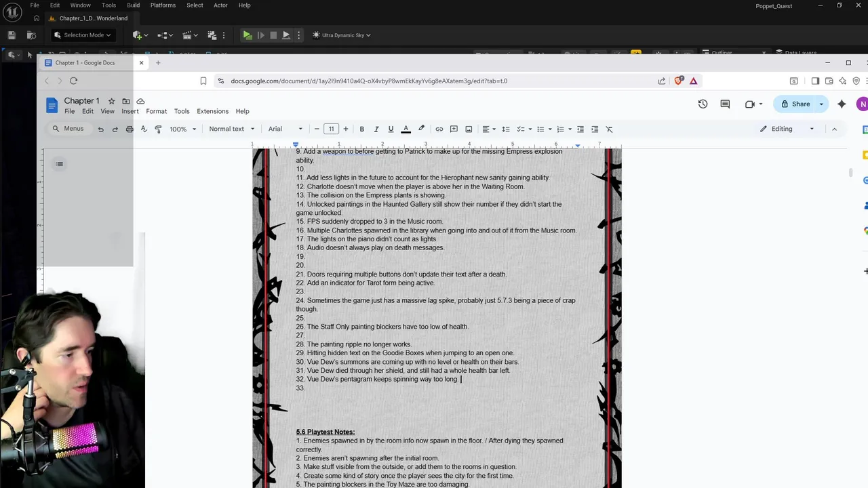Open Unreal Build menu
This screenshot has height=488, width=868.
[x=134, y=5]
